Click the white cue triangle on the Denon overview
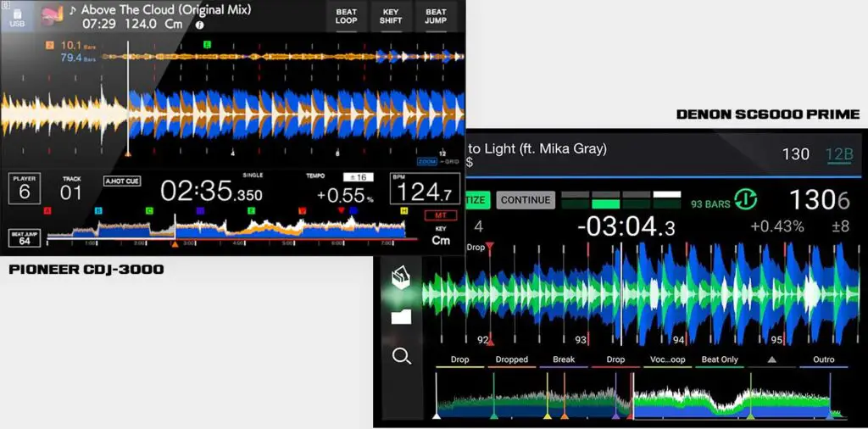The image size is (868, 429). [437, 415]
